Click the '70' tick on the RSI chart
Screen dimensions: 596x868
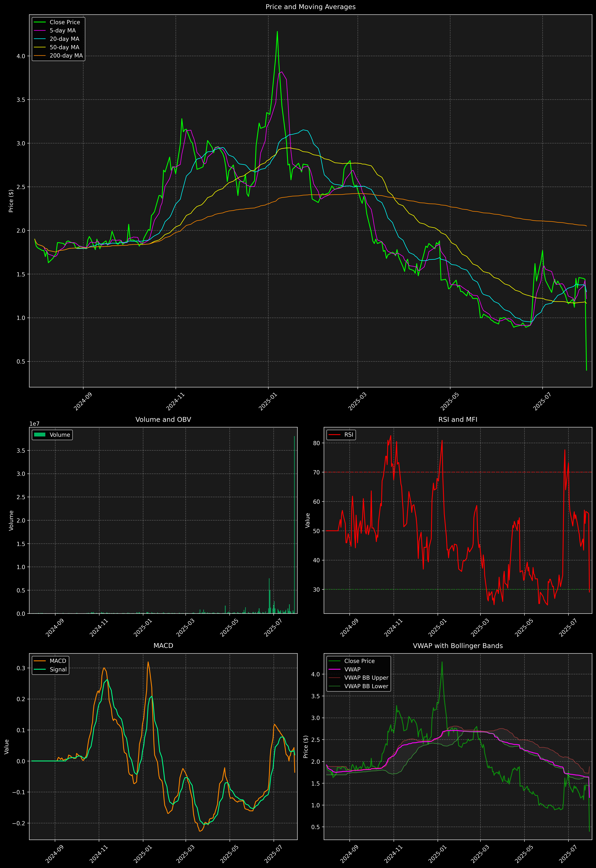[317, 472]
